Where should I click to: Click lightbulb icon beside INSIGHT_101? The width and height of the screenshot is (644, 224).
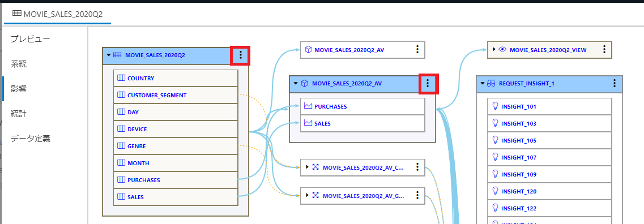click(x=495, y=107)
